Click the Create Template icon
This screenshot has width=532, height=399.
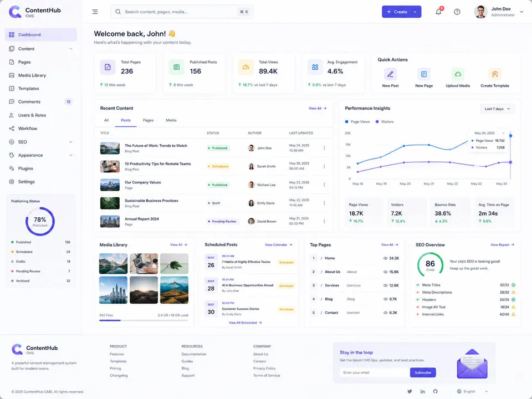pyautogui.click(x=495, y=74)
